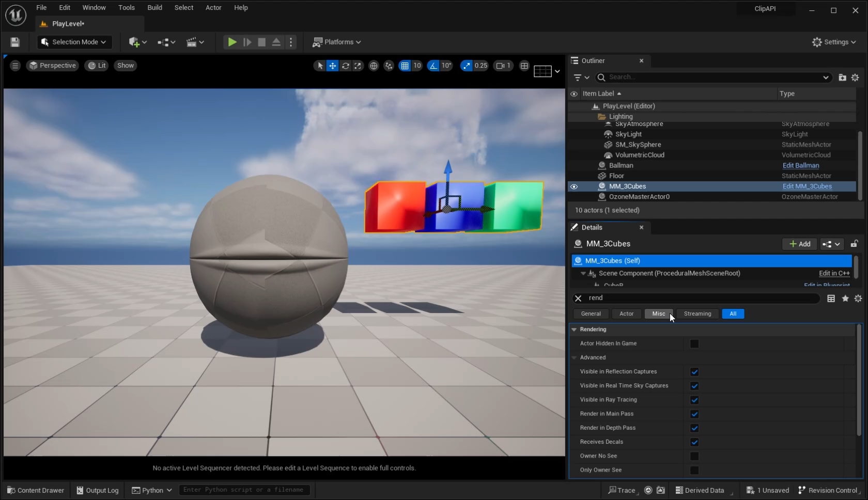The width and height of the screenshot is (868, 500).
Task: Toggle grid snapping icon
Action: click(x=405, y=66)
